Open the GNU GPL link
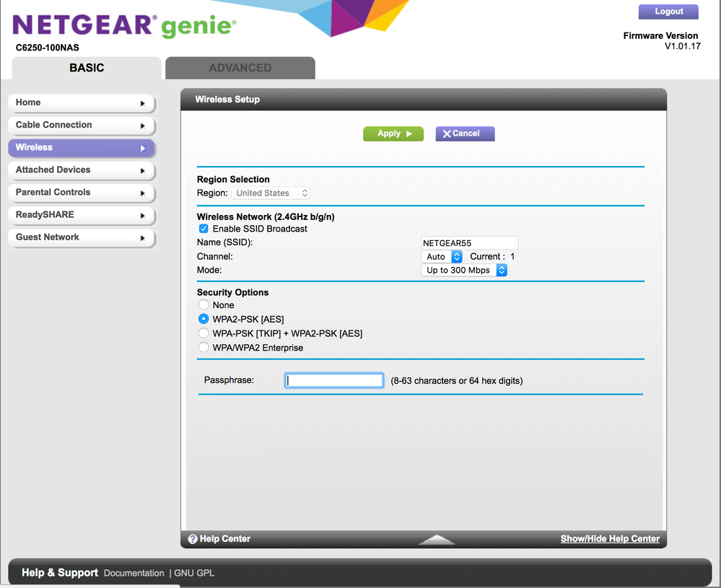The height and width of the screenshot is (588, 721). pos(193,573)
